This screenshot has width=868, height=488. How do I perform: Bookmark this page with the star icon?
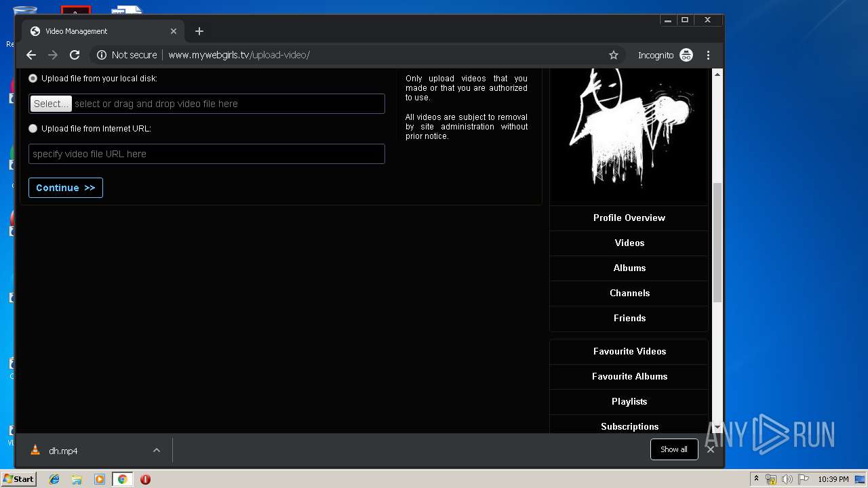pos(614,55)
